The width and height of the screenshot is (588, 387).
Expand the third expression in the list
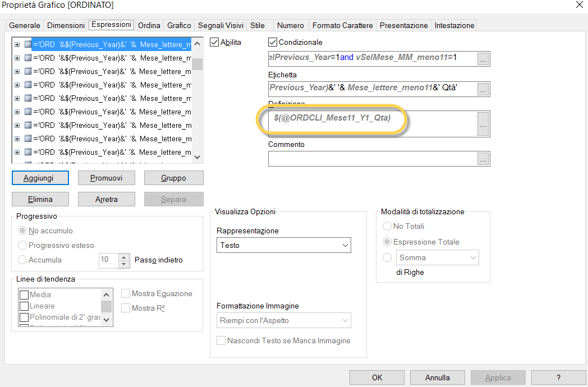tap(17, 71)
